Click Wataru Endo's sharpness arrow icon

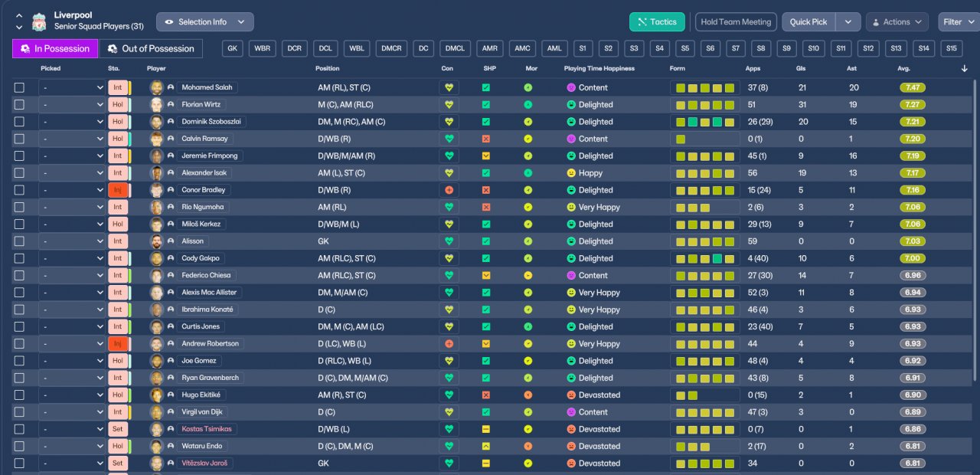point(485,446)
